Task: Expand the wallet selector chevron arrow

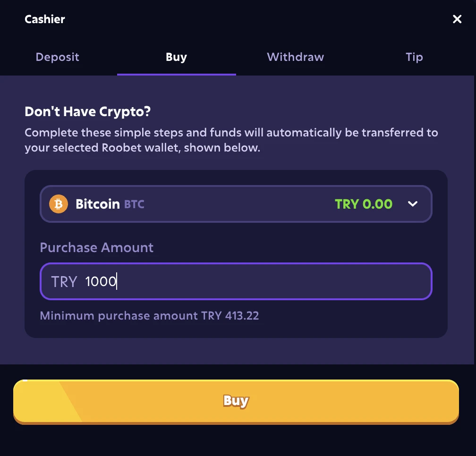Action: click(413, 204)
